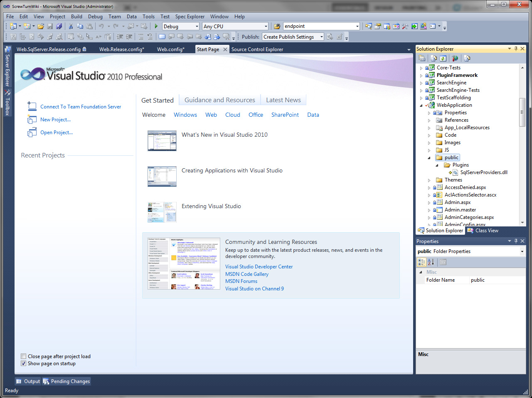Click the Copy Web Site globe icon

point(455,58)
